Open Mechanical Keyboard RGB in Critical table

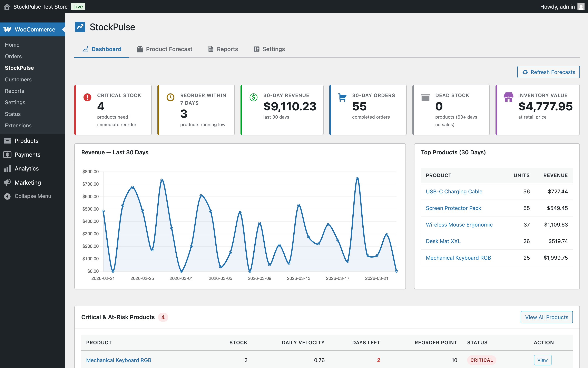[119, 360]
